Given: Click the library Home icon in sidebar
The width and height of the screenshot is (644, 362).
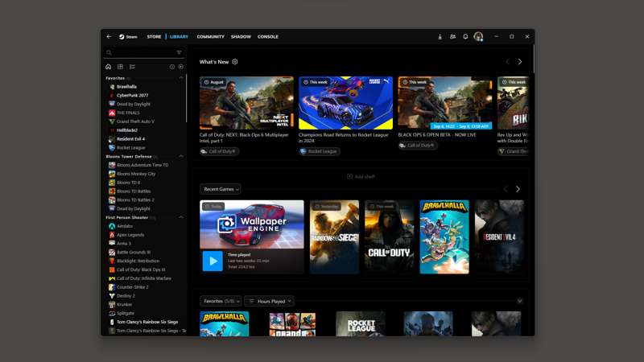Looking at the screenshot, I should coord(109,67).
